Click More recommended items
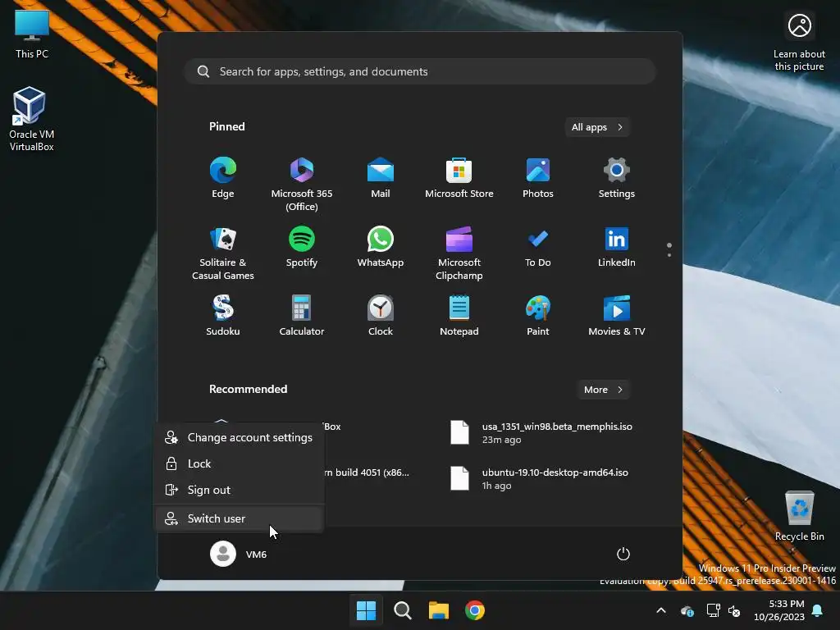Image resolution: width=840 pixels, height=630 pixels. point(603,390)
